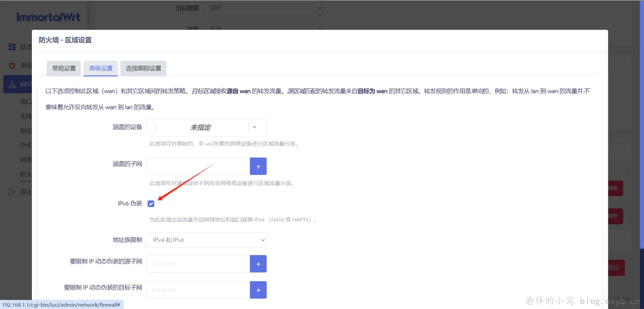Image resolution: width=644 pixels, height=309 pixels.
Task: Select the 网络 network topology icon
Action: coord(11,84)
